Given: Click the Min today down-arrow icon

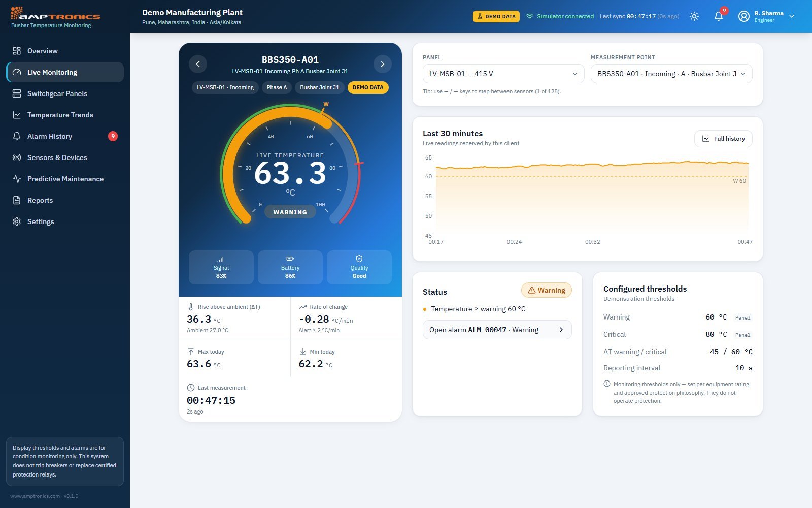Looking at the screenshot, I should tap(303, 352).
